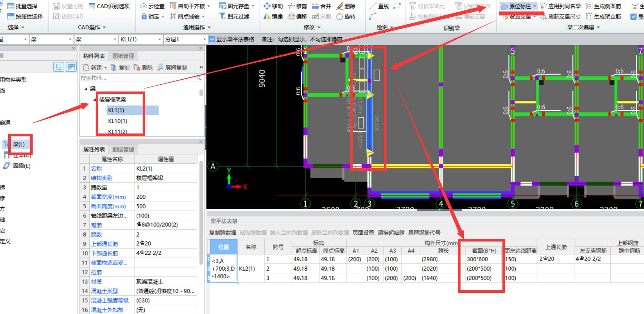Click the 箍筋 property link
Screen dimensions: 644x314
(x=96, y=225)
